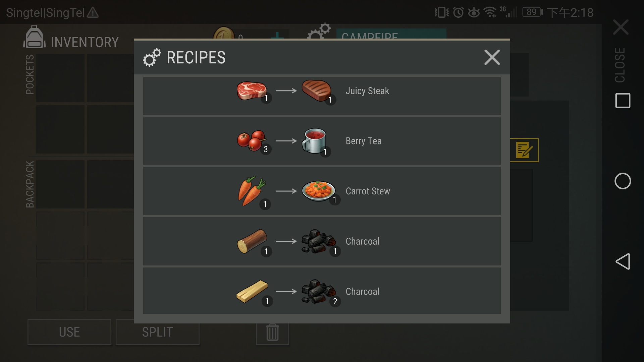
Task: Choose the Carrot Stew recipe label
Action: pyautogui.click(x=368, y=191)
